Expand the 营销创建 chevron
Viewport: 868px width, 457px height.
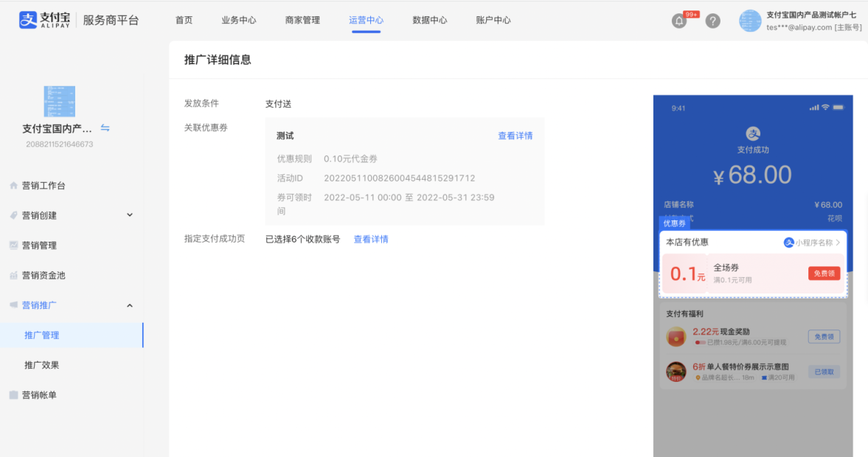[130, 215]
